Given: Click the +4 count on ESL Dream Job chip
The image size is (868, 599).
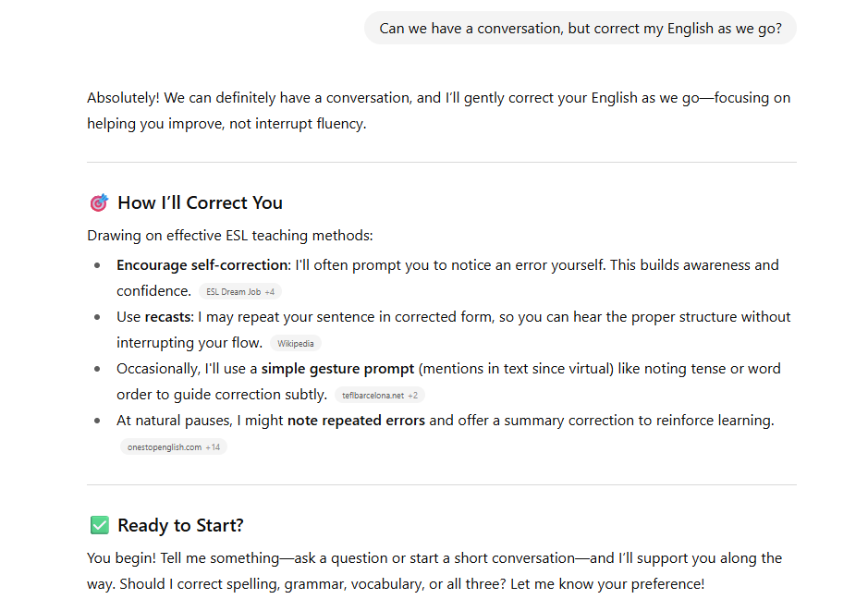Looking at the screenshot, I should 270,292.
